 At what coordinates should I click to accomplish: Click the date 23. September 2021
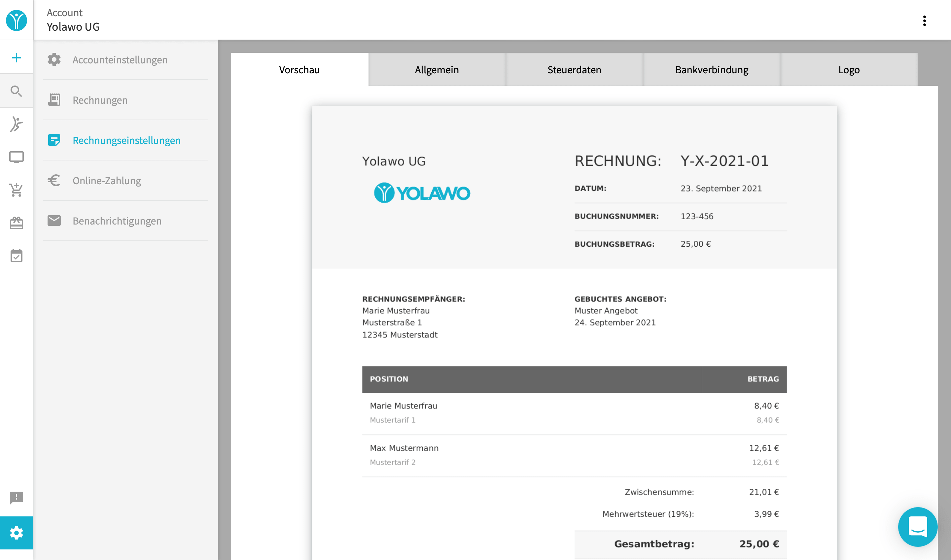[x=721, y=188]
